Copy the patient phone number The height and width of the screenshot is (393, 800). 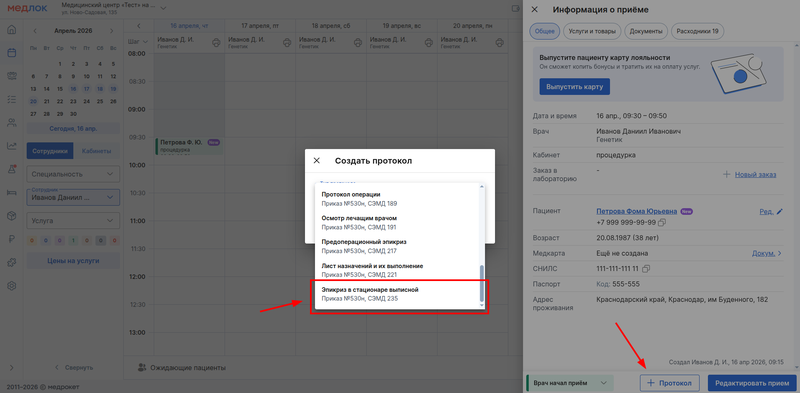click(662, 223)
